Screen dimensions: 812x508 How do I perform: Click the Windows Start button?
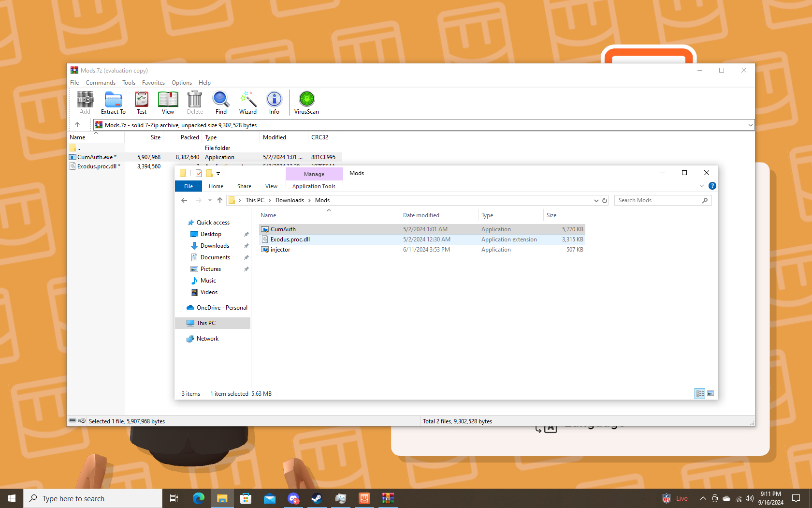click(12, 498)
